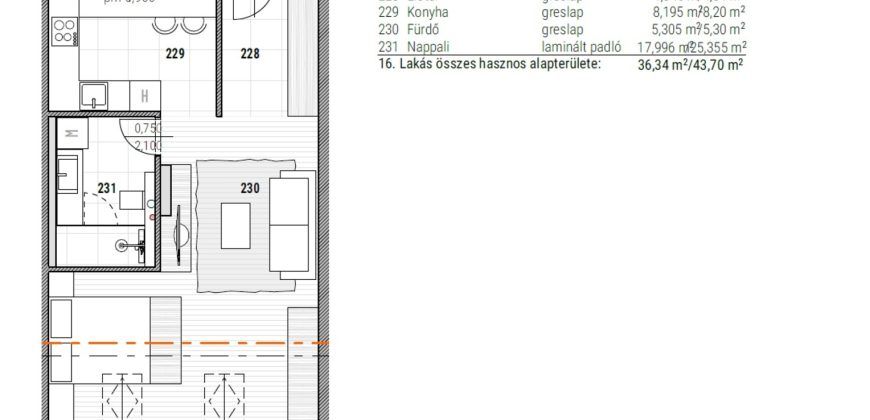Click greslap in the Fürdő row
Screen dimensions: 870x420
[562, 29]
